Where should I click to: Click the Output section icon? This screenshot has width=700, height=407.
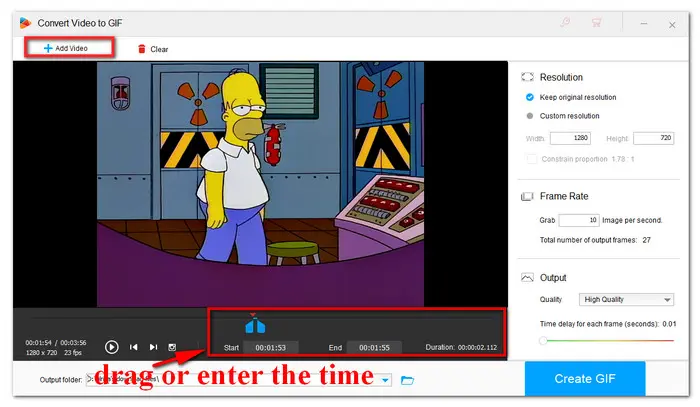[527, 278]
